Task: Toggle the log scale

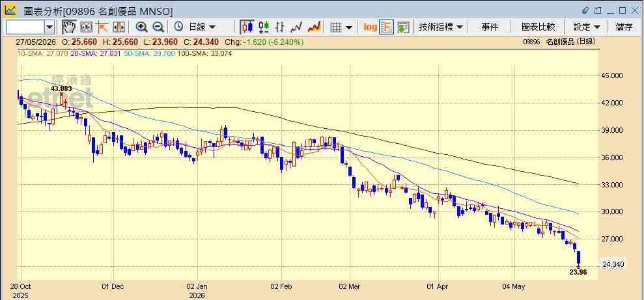Action: (371, 27)
